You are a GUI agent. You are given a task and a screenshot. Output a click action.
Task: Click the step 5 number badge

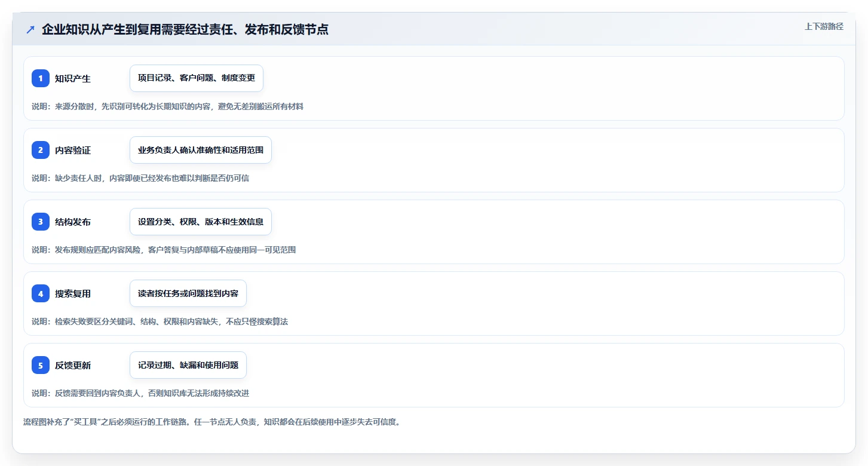pos(41,365)
